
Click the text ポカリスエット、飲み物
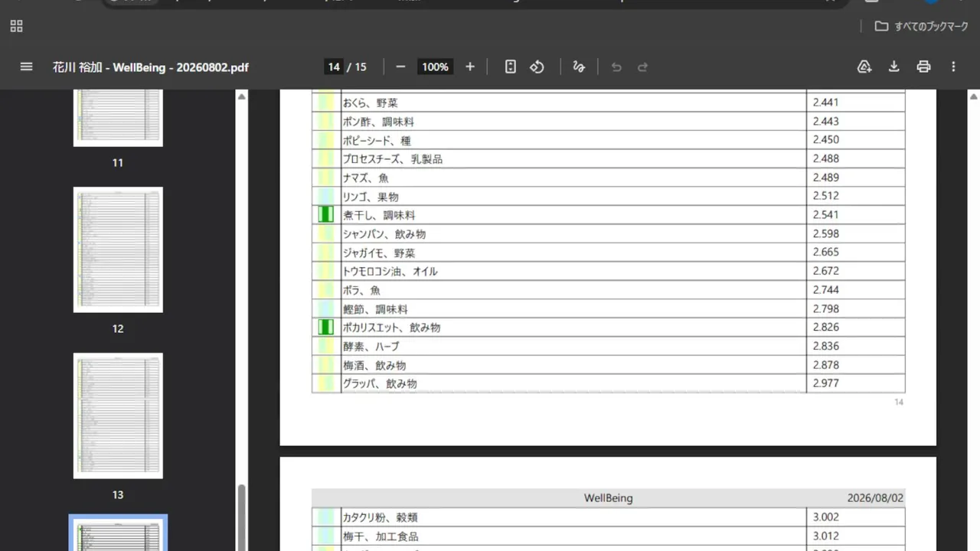(391, 328)
